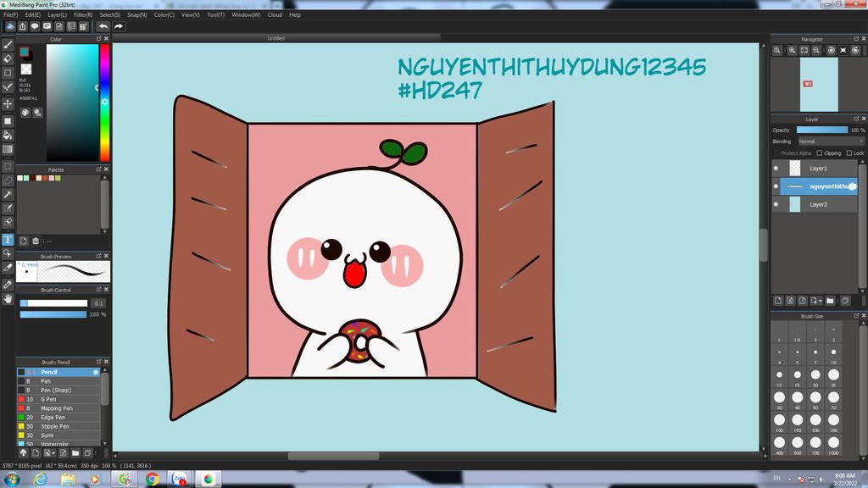Open the Layer menu
The height and width of the screenshot is (488, 868).
click(57, 15)
